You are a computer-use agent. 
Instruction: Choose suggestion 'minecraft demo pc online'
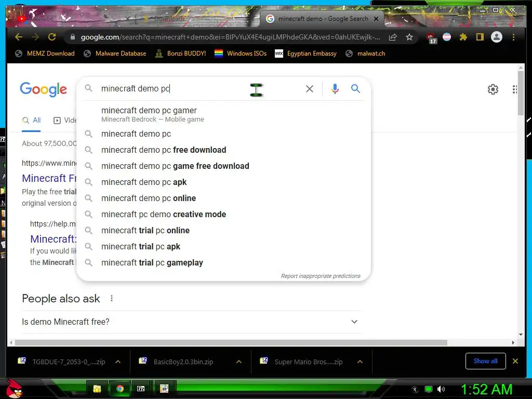click(x=224, y=198)
